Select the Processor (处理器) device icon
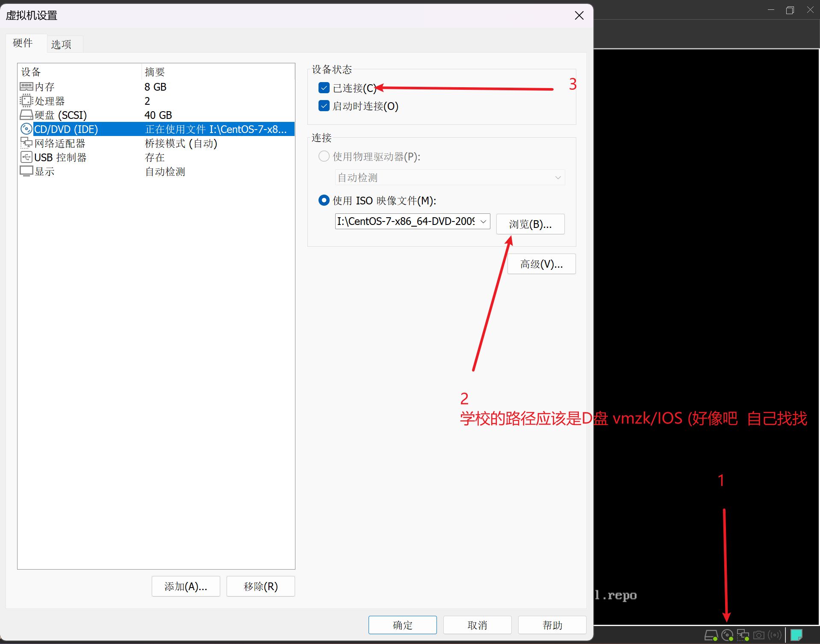The height and width of the screenshot is (644, 820). click(27, 101)
